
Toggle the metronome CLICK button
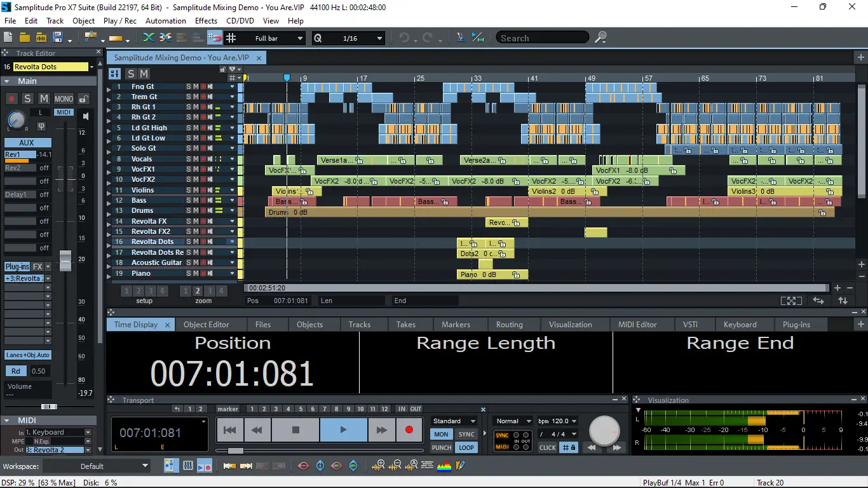click(548, 447)
